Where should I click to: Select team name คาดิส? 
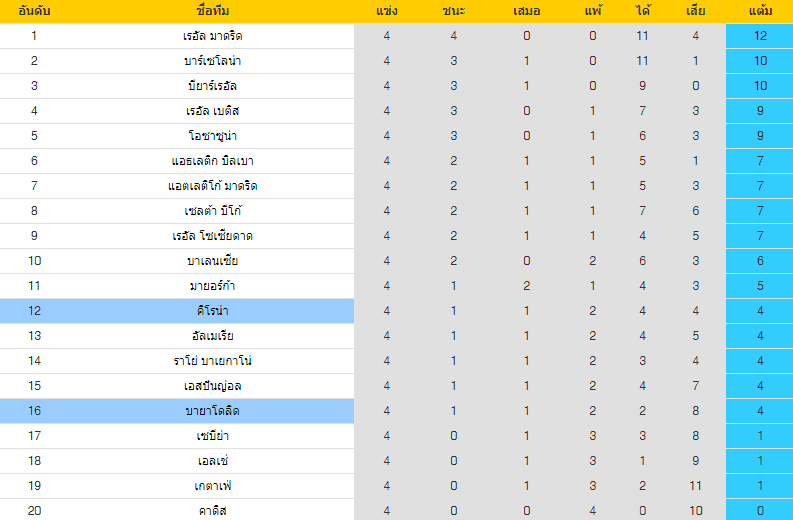click(212, 511)
